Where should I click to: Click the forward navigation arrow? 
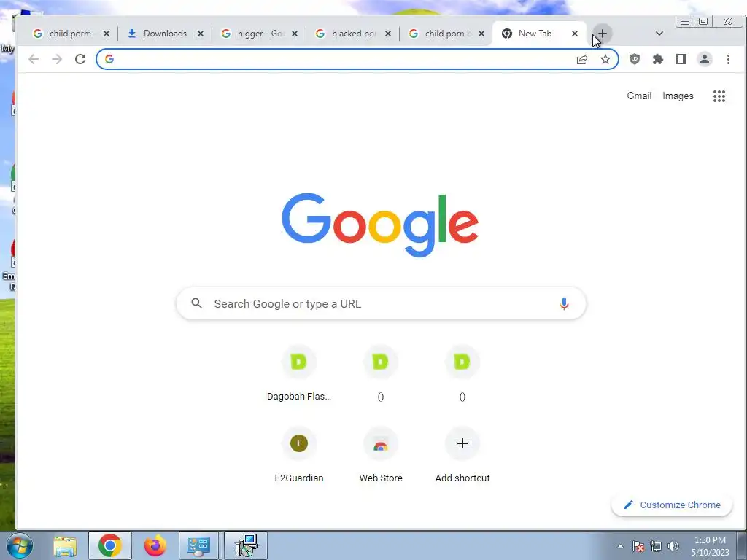57,59
